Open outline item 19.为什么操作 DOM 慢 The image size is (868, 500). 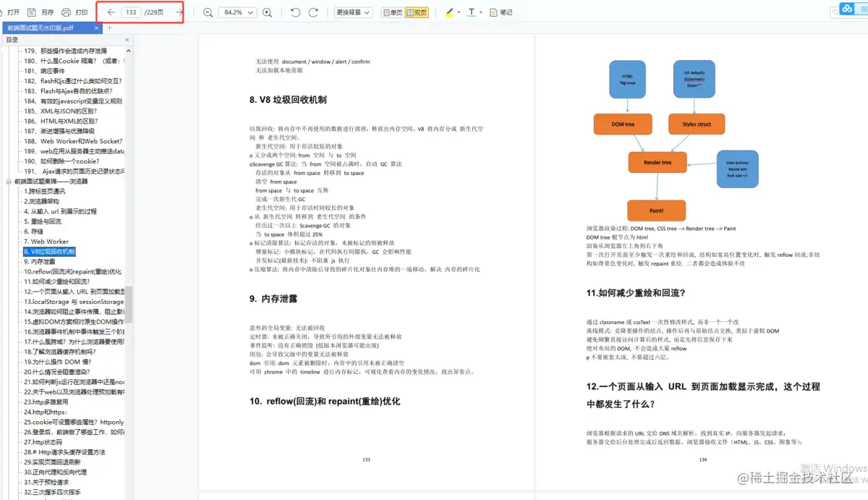click(x=58, y=362)
